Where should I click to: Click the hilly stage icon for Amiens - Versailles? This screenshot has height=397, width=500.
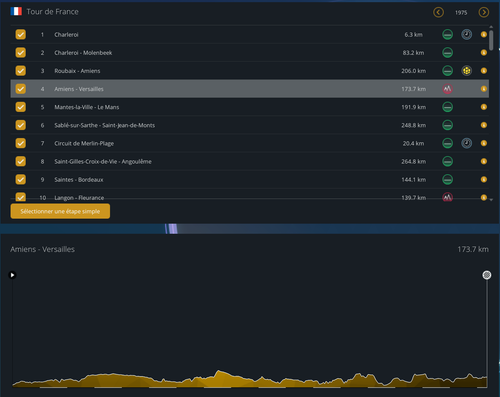447,89
